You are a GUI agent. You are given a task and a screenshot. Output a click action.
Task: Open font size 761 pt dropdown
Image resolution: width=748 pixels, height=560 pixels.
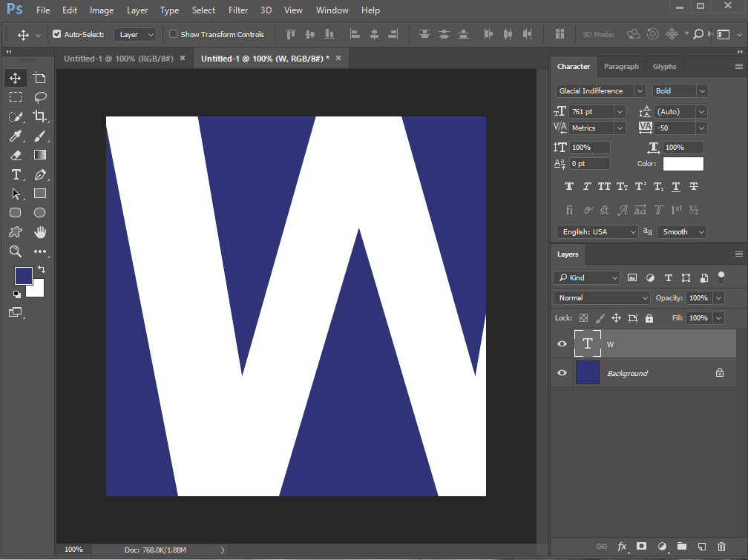[x=620, y=111]
